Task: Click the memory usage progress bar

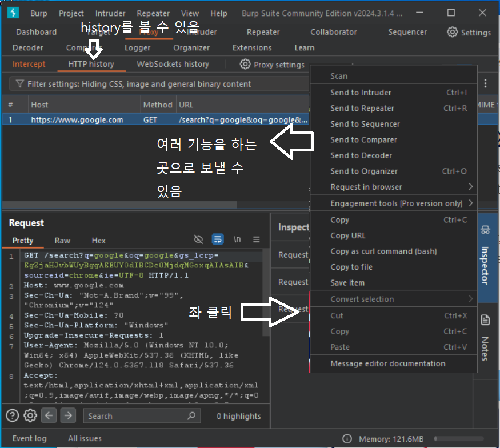Action: (459, 439)
